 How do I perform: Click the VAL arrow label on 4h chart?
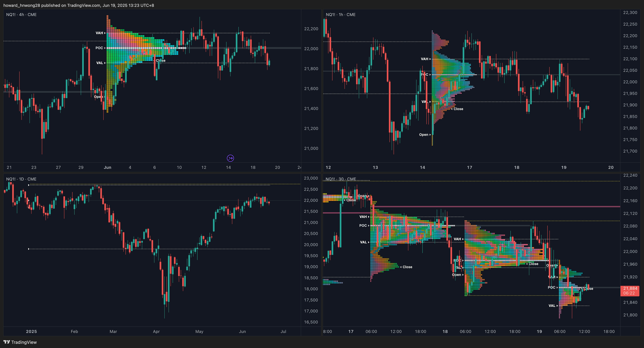click(101, 63)
